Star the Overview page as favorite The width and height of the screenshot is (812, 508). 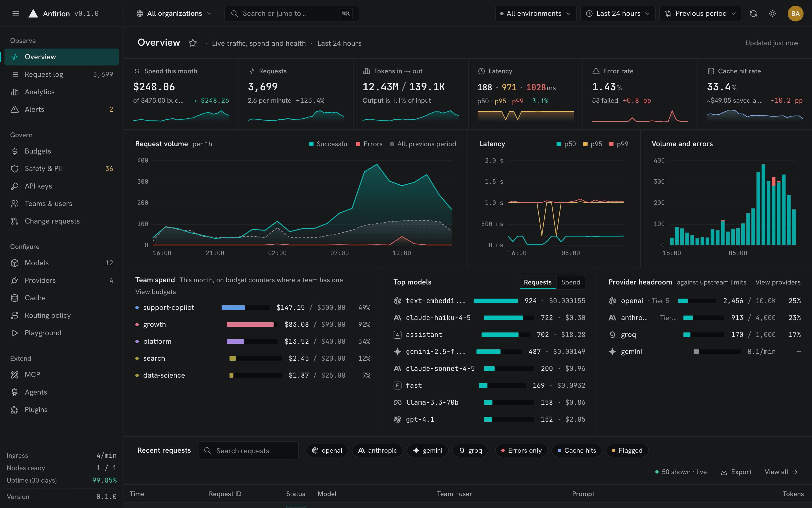coord(193,43)
